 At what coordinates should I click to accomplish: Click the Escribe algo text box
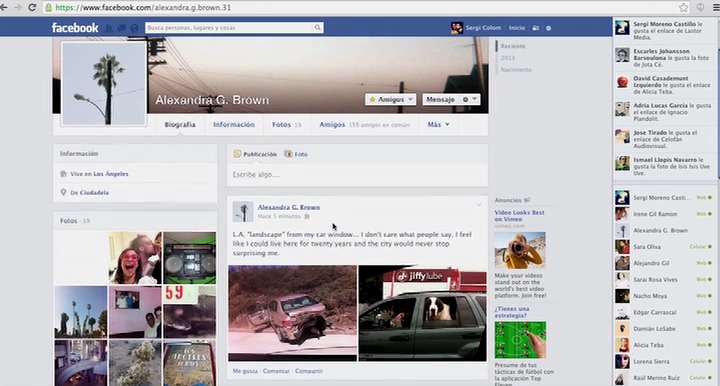pos(357,174)
